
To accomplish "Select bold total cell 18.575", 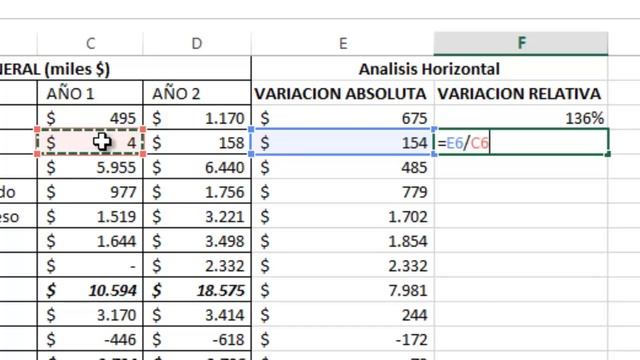I will [197, 290].
